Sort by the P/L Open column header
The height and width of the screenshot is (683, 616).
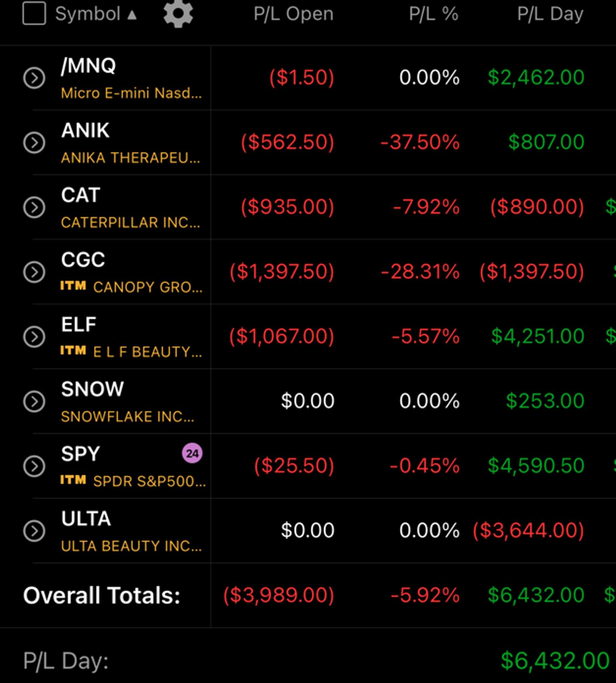tap(294, 14)
